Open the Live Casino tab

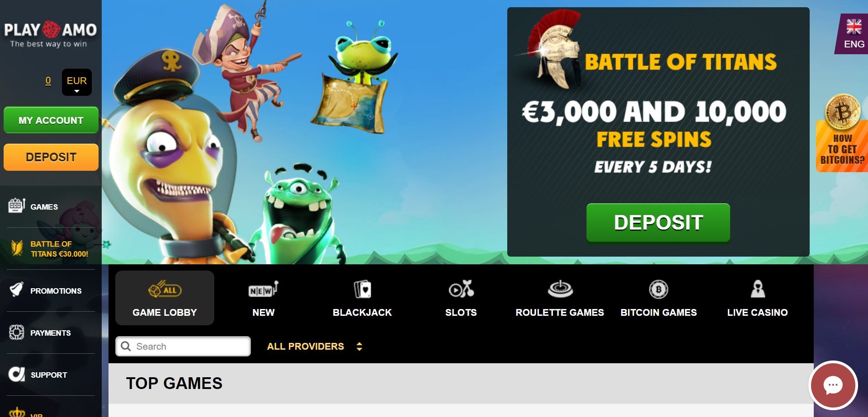click(757, 298)
